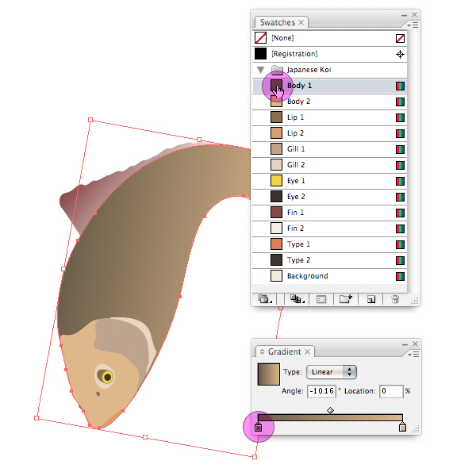Click the Swatch Options icon
476x476 pixels.
pyautogui.click(x=321, y=300)
